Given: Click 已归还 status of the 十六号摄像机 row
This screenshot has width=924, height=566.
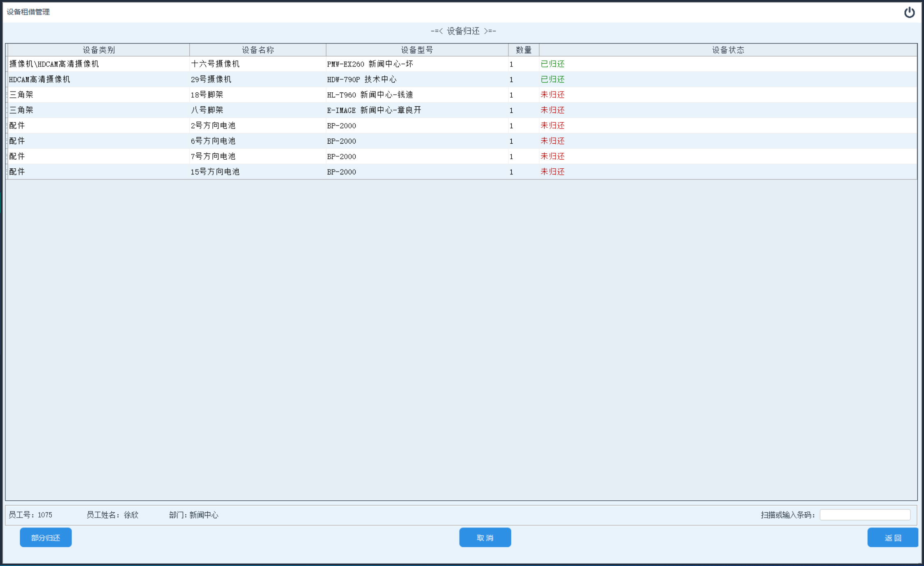Looking at the screenshot, I should pos(552,64).
